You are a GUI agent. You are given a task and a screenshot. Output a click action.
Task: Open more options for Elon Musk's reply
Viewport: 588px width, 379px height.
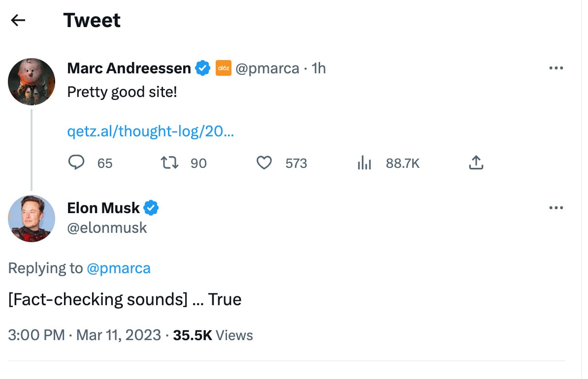[x=556, y=208]
